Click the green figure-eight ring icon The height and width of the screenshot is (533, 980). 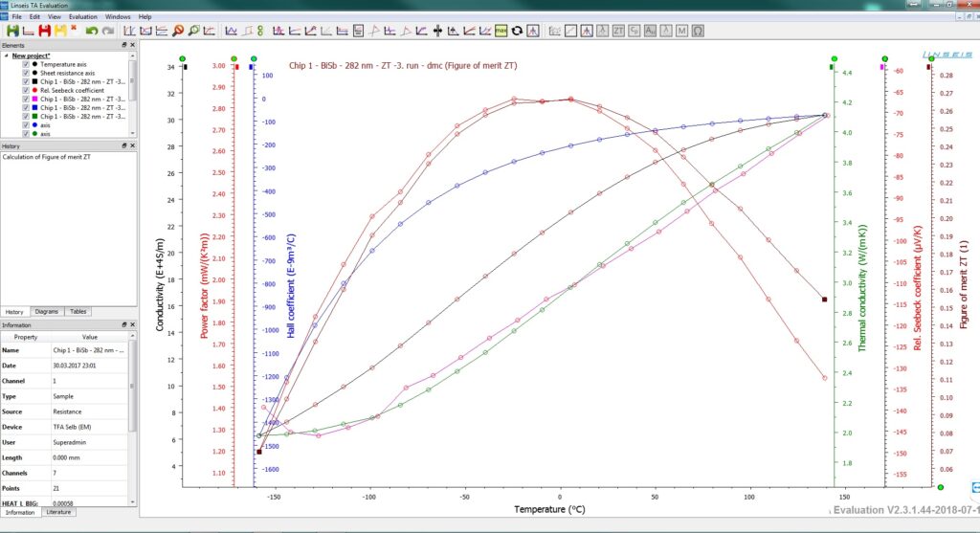(260, 31)
